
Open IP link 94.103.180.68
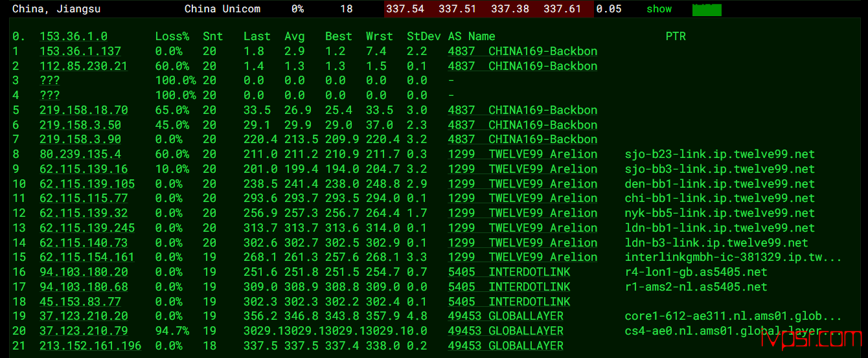pyautogui.click(x=84, y=287)
